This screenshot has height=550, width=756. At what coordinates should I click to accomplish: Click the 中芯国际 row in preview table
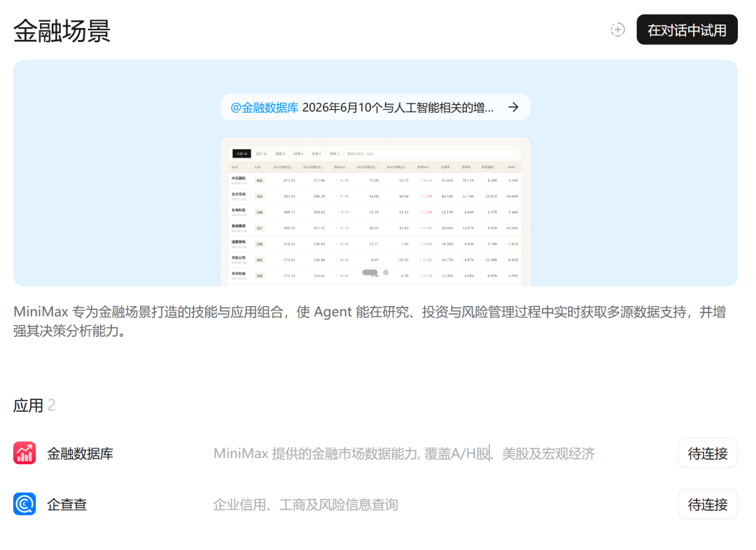pos(375,181)
